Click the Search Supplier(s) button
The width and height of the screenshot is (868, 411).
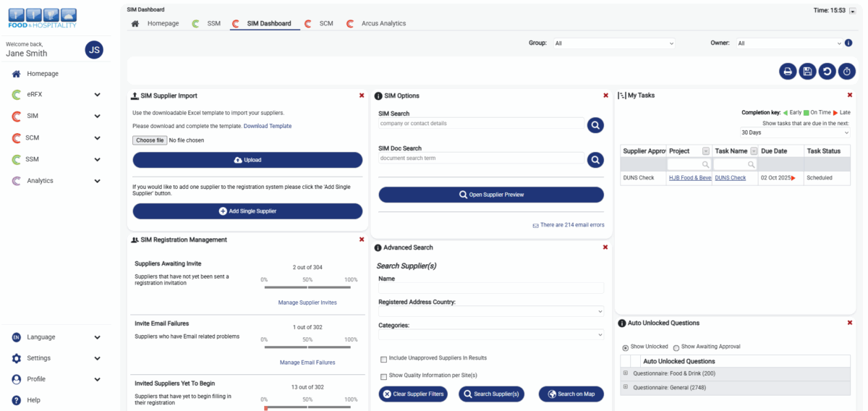491,394
